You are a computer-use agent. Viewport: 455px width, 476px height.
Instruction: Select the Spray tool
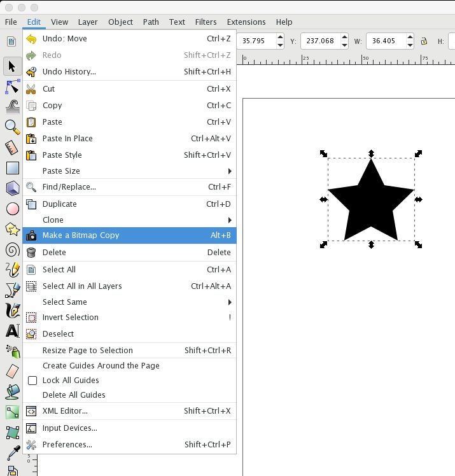click(13, 351)
